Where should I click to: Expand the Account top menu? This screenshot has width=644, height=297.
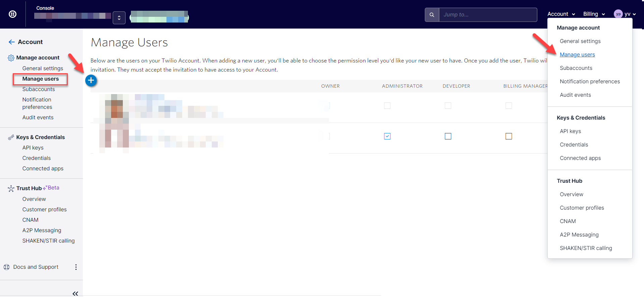(561, 14)
